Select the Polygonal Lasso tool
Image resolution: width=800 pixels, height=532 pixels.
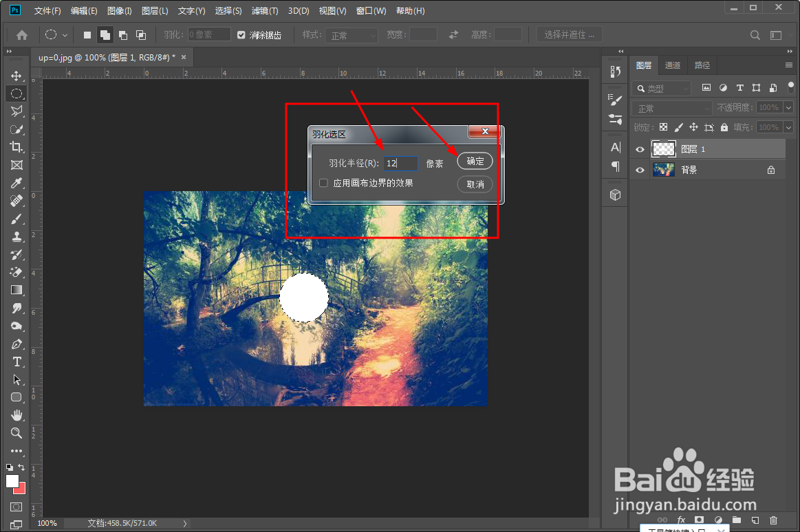[17, 111]
